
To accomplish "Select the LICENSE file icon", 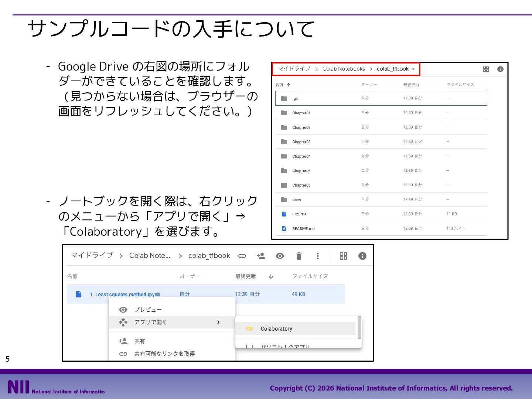I will pos(284,214).
